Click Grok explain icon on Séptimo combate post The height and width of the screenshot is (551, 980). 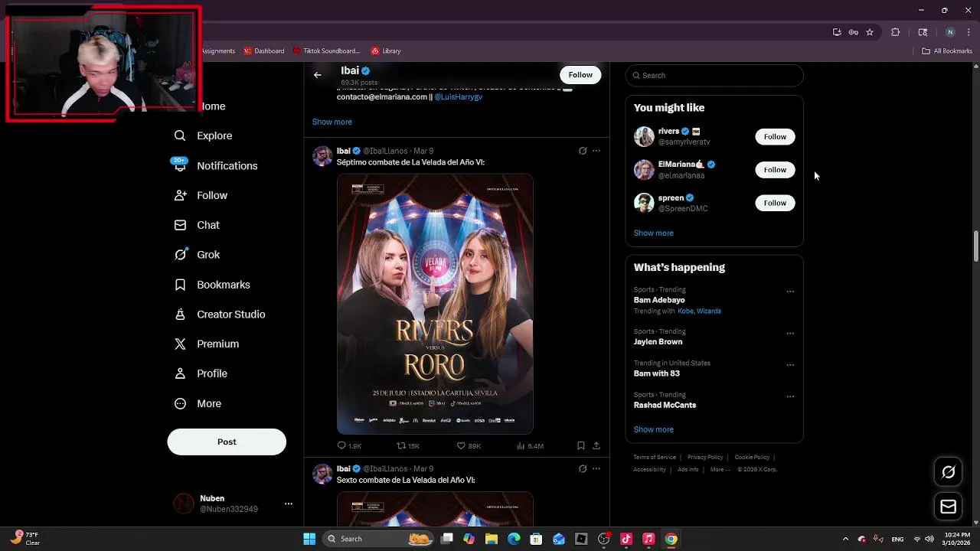pos(583,151)
